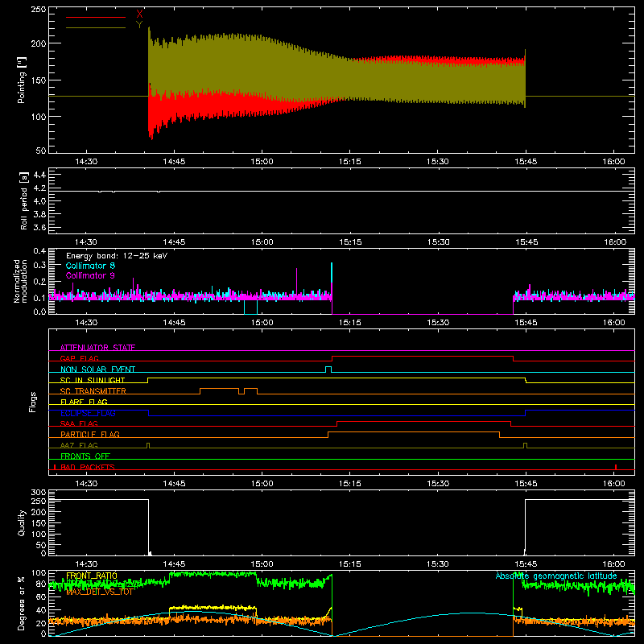Click the 15:45 tick label under Flags panel

526,484
